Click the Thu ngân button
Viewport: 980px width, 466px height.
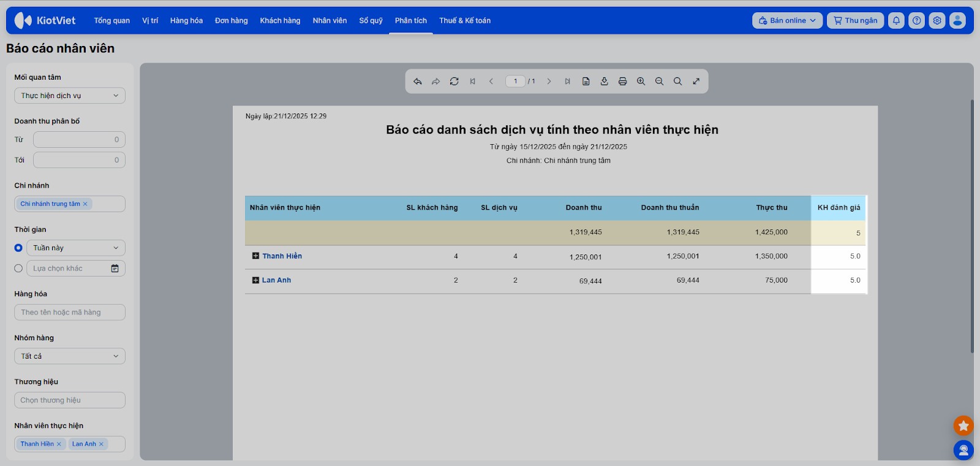point(856,20)
